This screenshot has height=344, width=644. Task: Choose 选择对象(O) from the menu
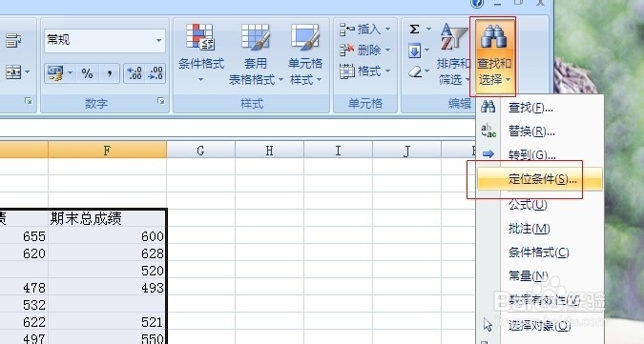(x=540, y=326)
